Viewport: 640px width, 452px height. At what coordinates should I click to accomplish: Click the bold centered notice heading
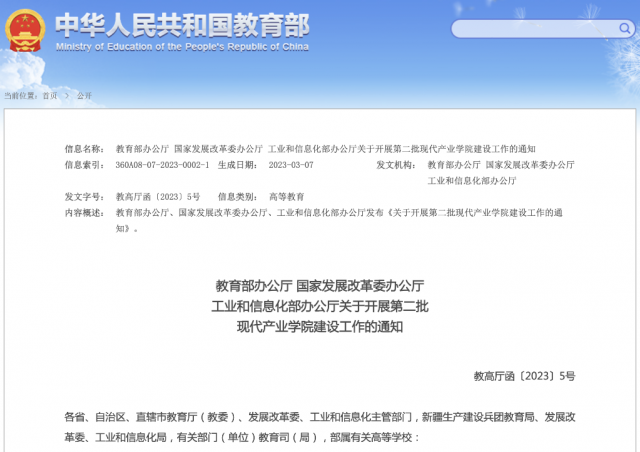click(x=320, y=305)
